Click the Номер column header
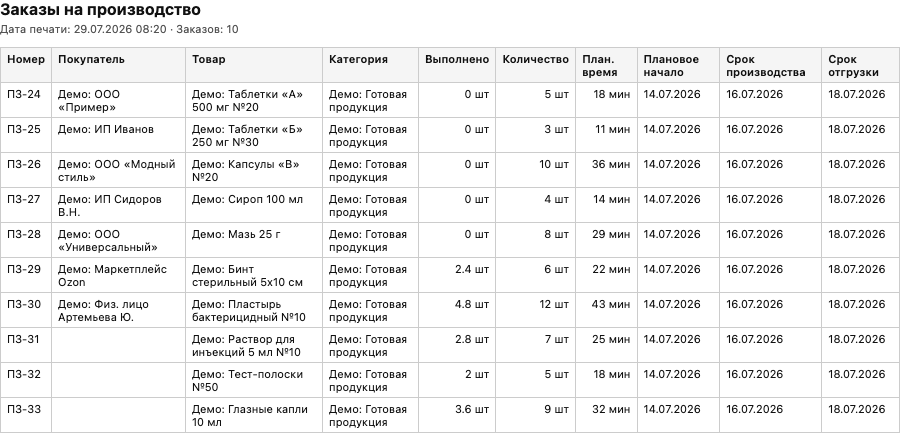 point(26,60)
